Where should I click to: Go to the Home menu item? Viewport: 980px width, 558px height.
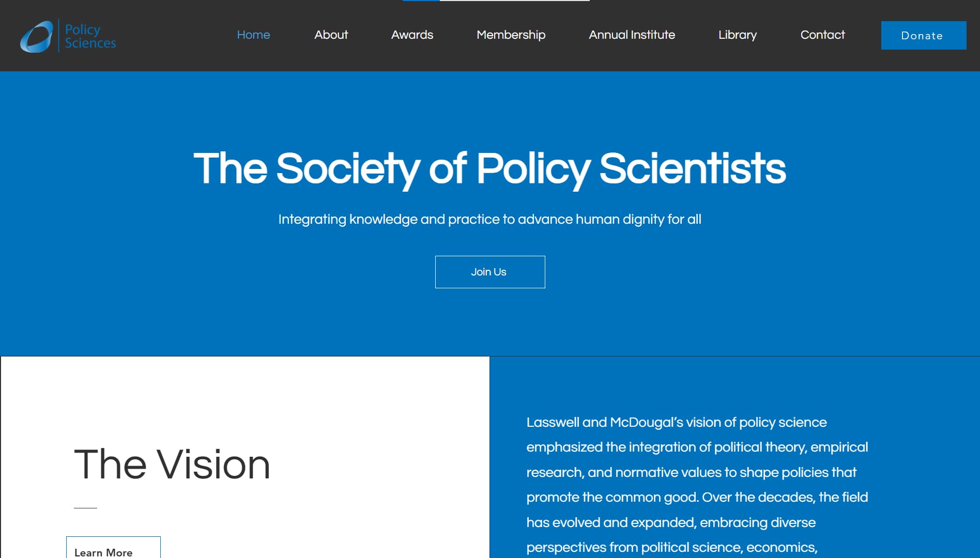click(253, 35)
